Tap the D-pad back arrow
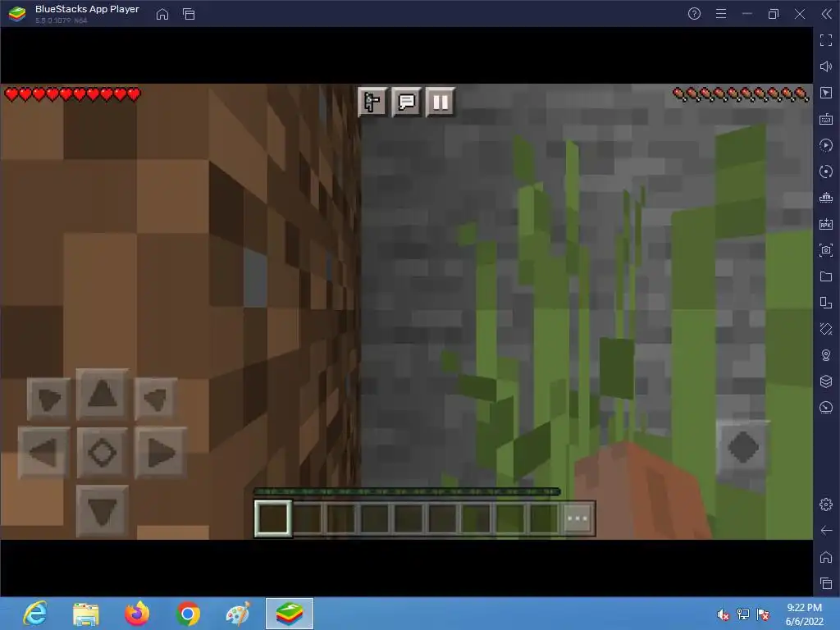 (x=103, y=511)
